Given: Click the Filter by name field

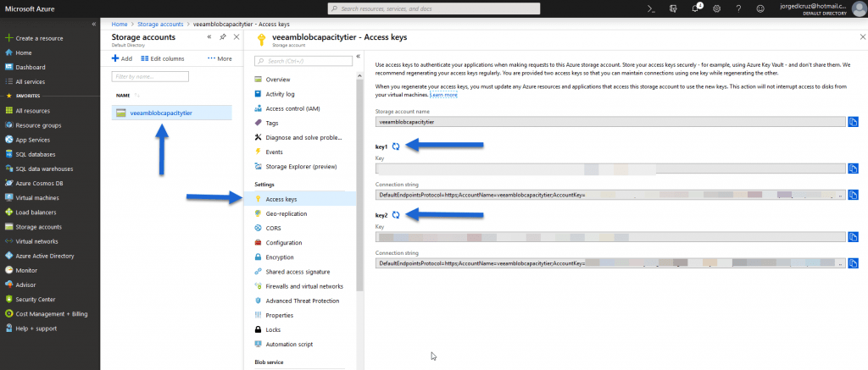Looking at the screenshot, I should tap(150, 76).
